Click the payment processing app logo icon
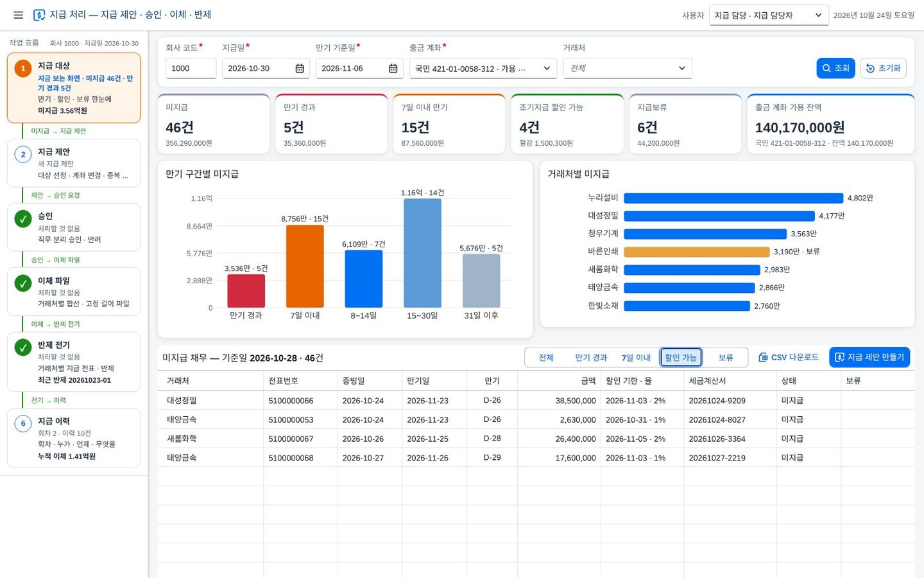Image resolution: width=924 pixels, height=578 pixels. coord(39,15)
